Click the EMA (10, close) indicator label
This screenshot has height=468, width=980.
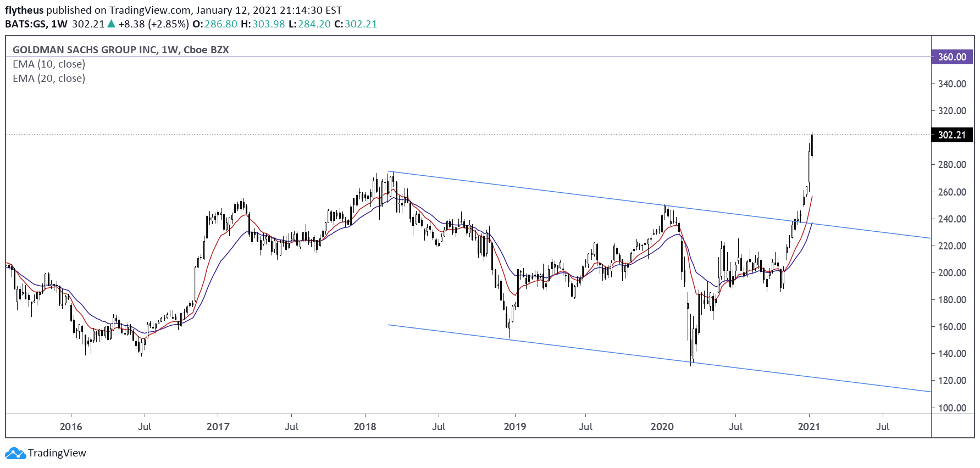[49, 64]
